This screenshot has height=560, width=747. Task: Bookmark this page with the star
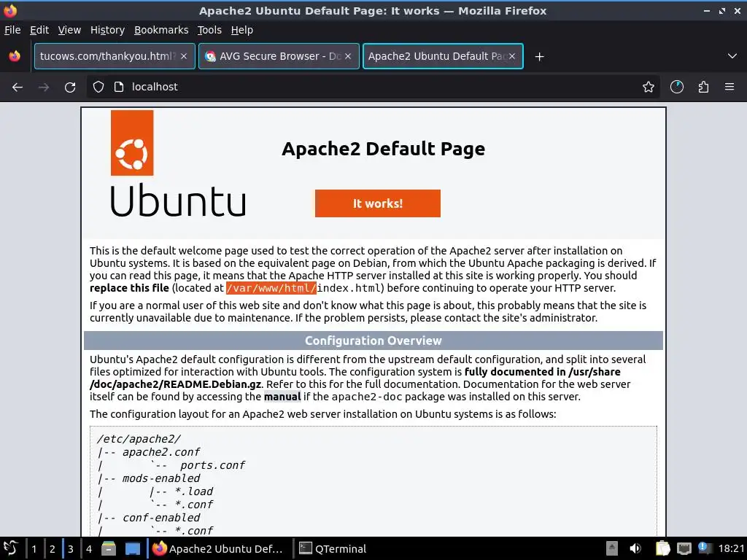tap(648, 87)
